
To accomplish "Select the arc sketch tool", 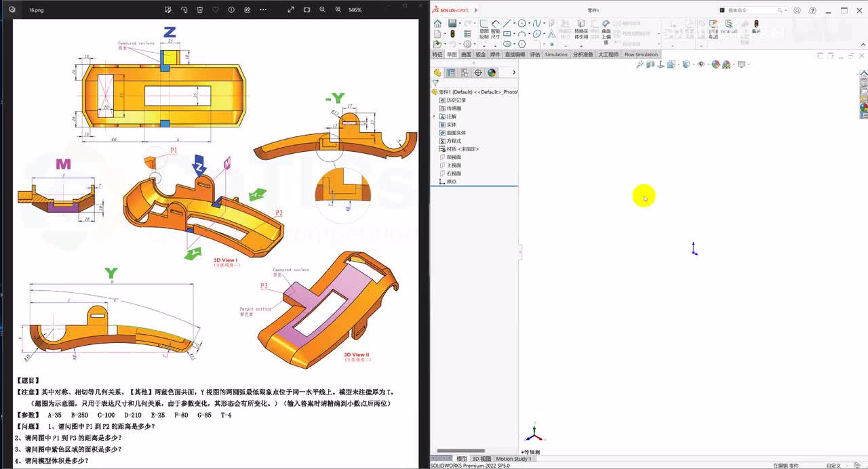I will pos(521,34).
